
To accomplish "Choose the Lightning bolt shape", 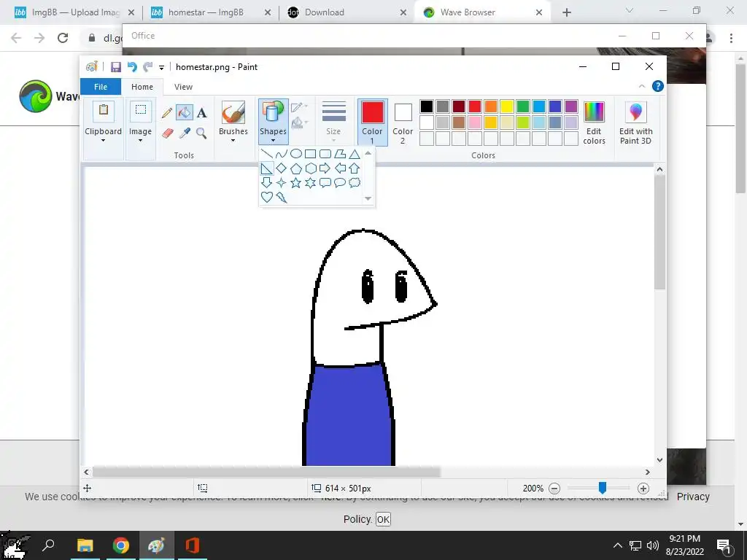I will 281,197.
